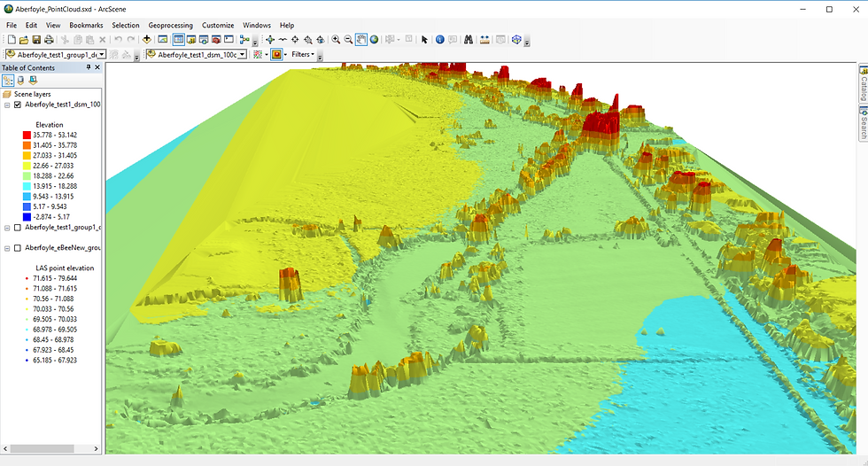Viewport: 868px width, 466px height.
Task: Open the Customize menu
Action: tap(218, 25)
